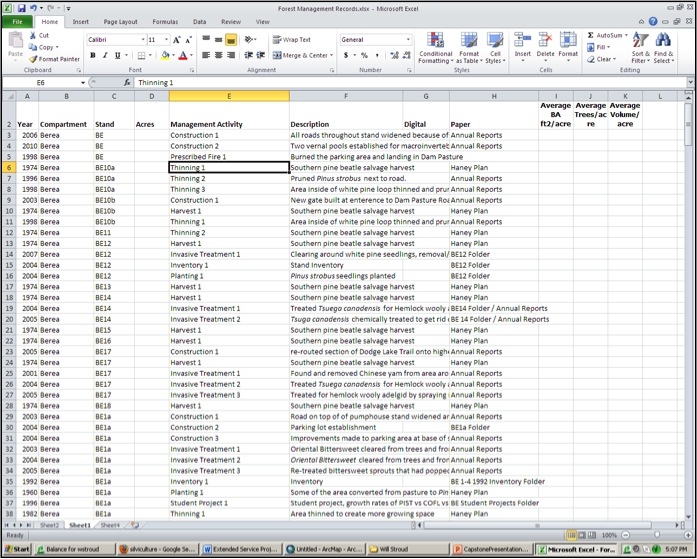Toggle bottom vertical alignment
The height and width of the screenshot is (559, 697).
231,40
